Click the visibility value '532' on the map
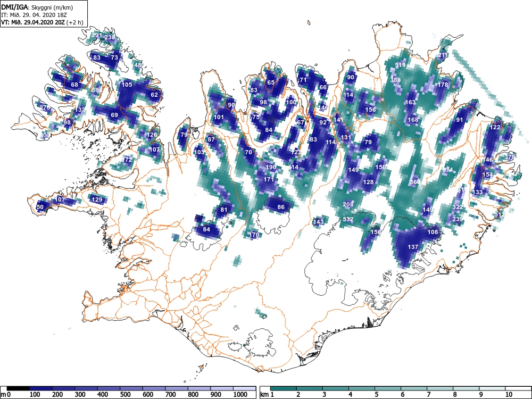532x399 pixels. click(x=348, y=219)
